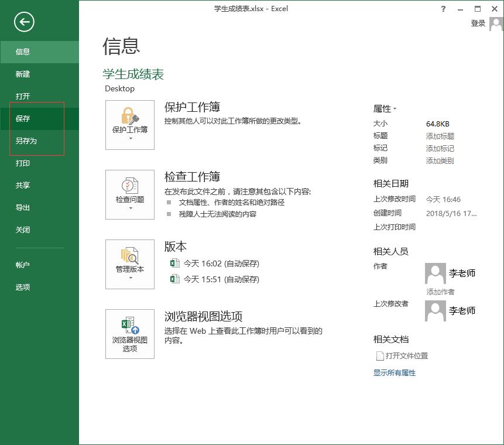504x445 pixels.
Task: Click the Help question mark icon
Action: [x=443, y=9]
